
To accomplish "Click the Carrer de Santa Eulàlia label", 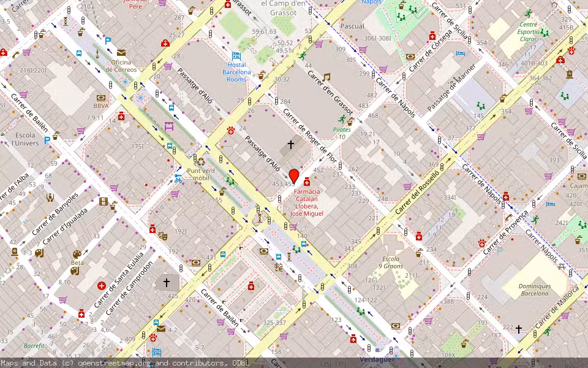I will coord(119,280).
